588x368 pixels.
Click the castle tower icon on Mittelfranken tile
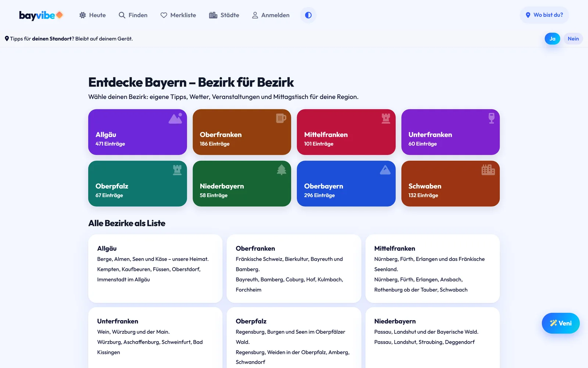pyautogui.click(x=386, y=118)
